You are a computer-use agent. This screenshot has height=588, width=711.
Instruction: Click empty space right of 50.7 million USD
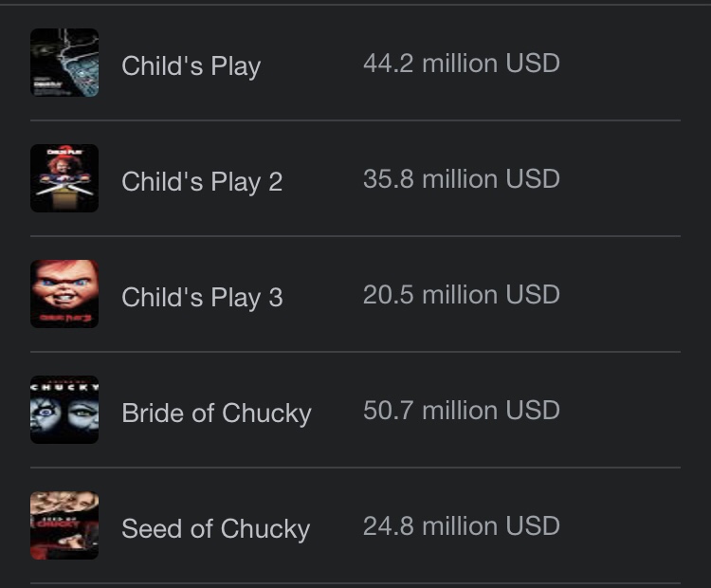coord(621,411)
